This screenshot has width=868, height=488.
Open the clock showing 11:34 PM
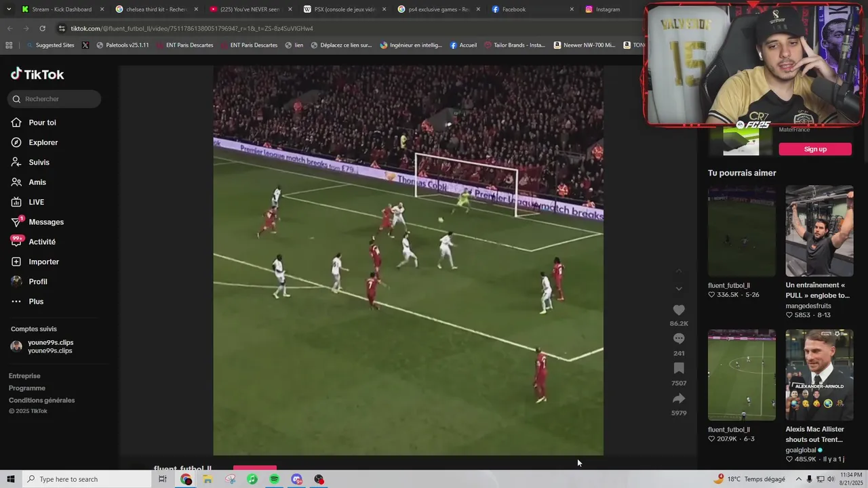[x=851, y=479]
